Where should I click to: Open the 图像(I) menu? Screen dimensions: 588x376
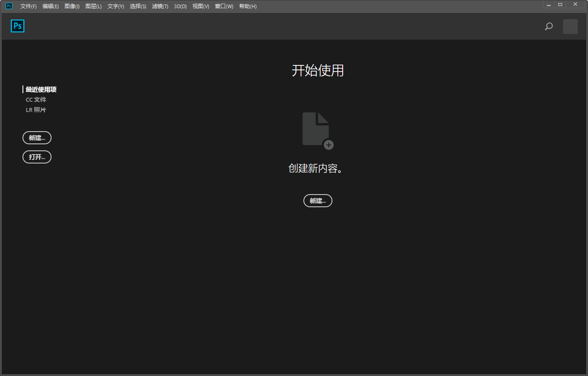pos(72,6)
